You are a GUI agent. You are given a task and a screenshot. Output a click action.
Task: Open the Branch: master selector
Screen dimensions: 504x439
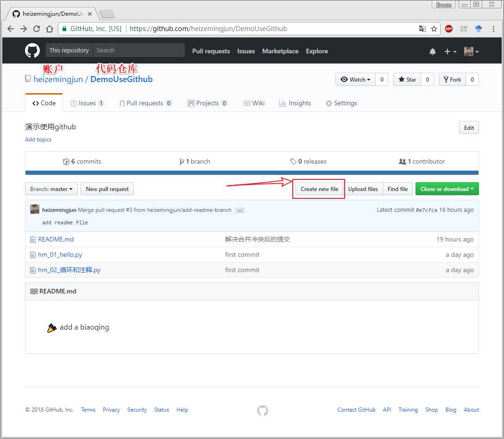tap(51, 189)
